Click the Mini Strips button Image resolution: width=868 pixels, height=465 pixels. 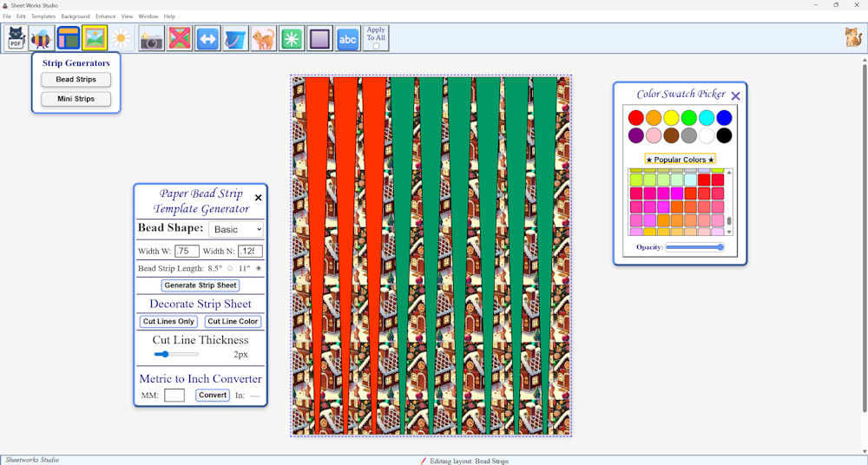tap(76, 99)
